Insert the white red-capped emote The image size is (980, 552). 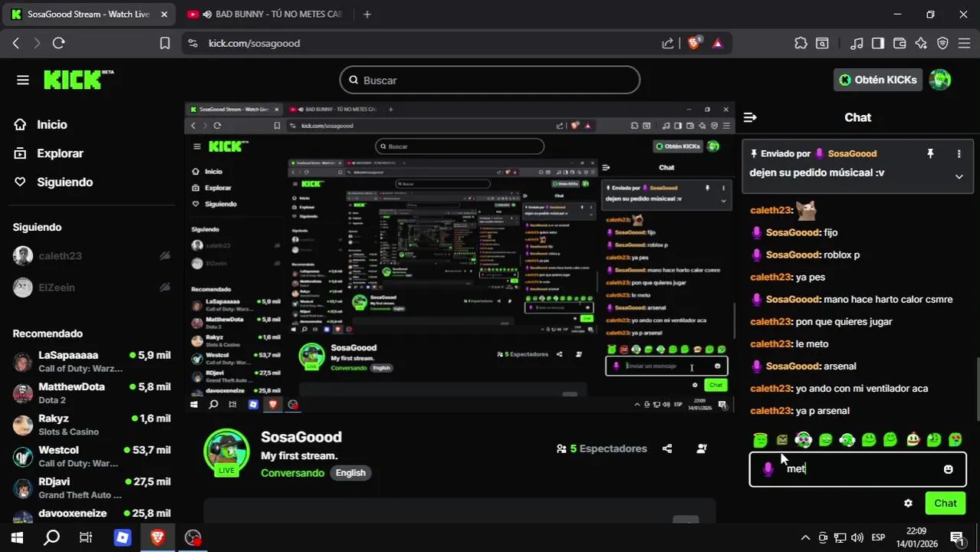[x=913, y=439]
